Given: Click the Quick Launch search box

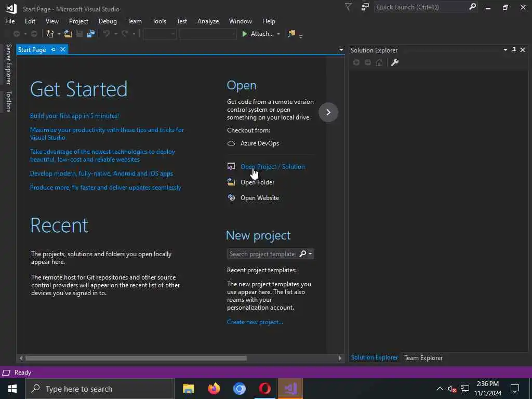Looking at the screenshot, I should 421,7.
